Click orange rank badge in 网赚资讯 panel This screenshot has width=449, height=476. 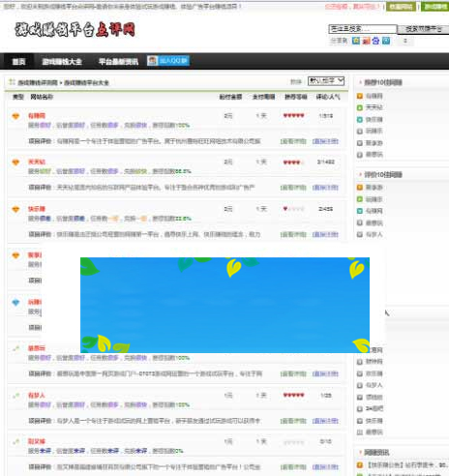pos(360,465)
